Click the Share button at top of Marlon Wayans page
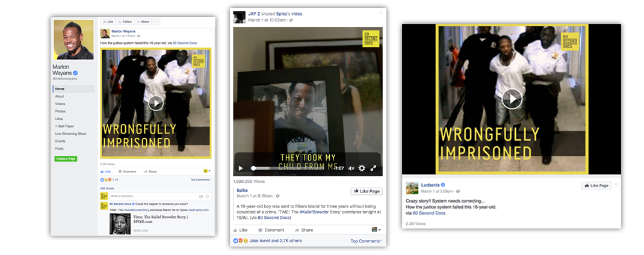 (143, 22)
